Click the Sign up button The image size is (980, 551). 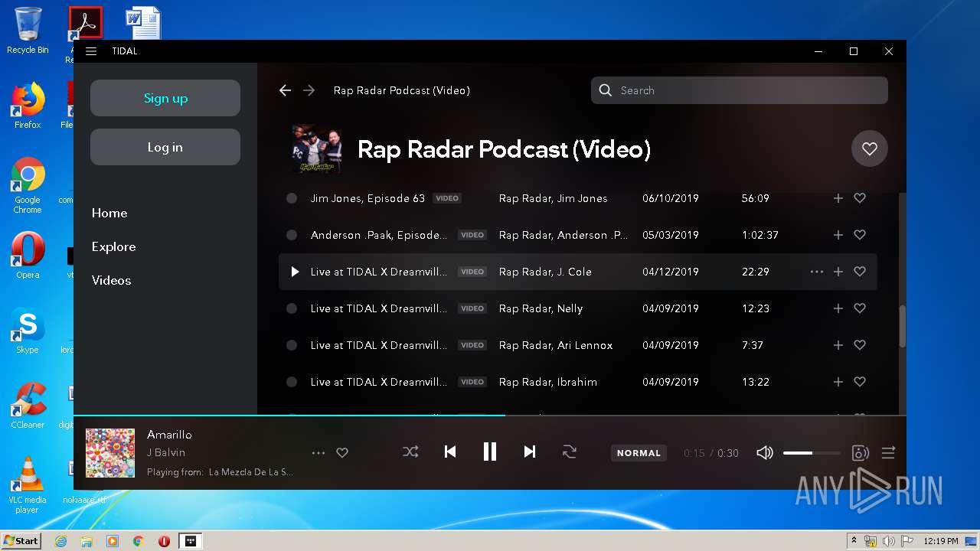pos(165,98)
